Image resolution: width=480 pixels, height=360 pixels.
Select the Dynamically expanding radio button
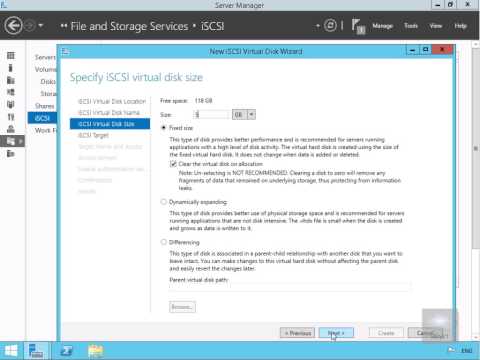163,202
